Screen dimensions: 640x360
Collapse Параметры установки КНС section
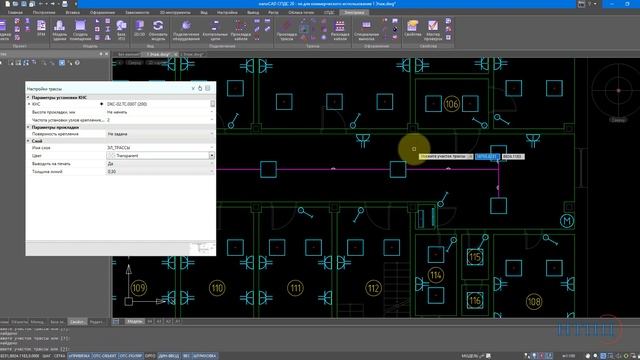click(x=28, y=98)
